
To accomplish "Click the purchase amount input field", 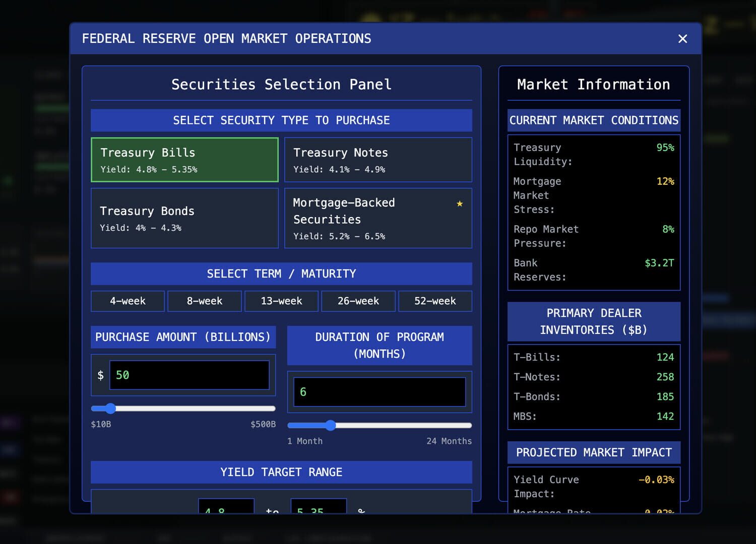I will point(189,375).
